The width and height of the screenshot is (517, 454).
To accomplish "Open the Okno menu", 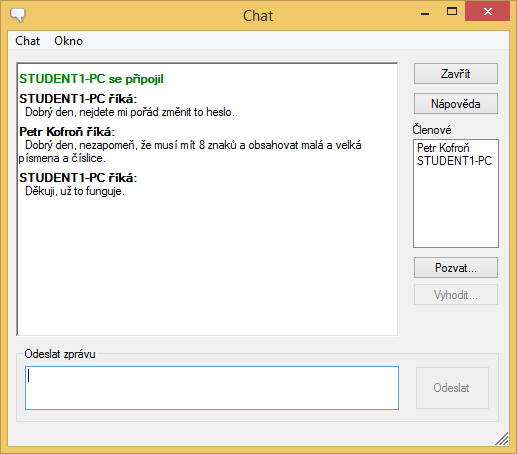I will 68,41.
